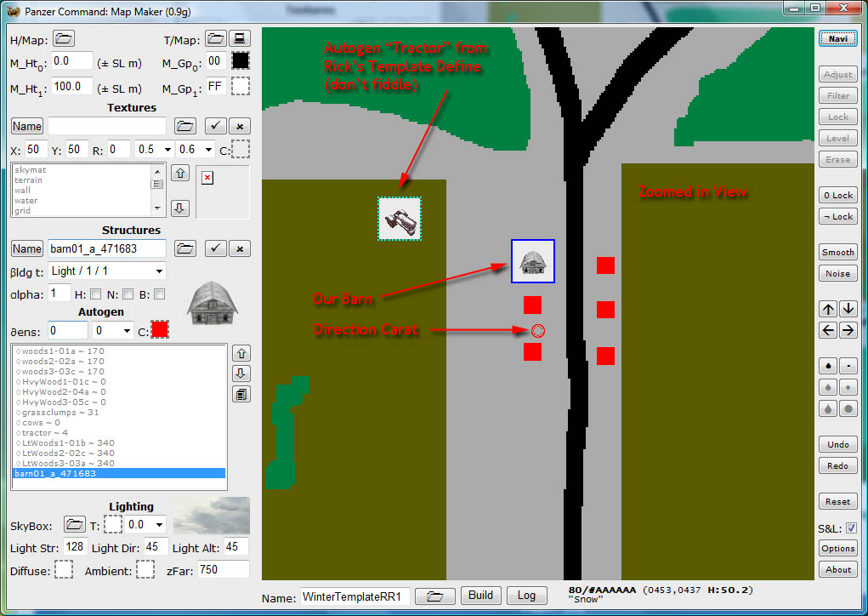Confirm the structure name checkmark

click(x=215, y=248)
